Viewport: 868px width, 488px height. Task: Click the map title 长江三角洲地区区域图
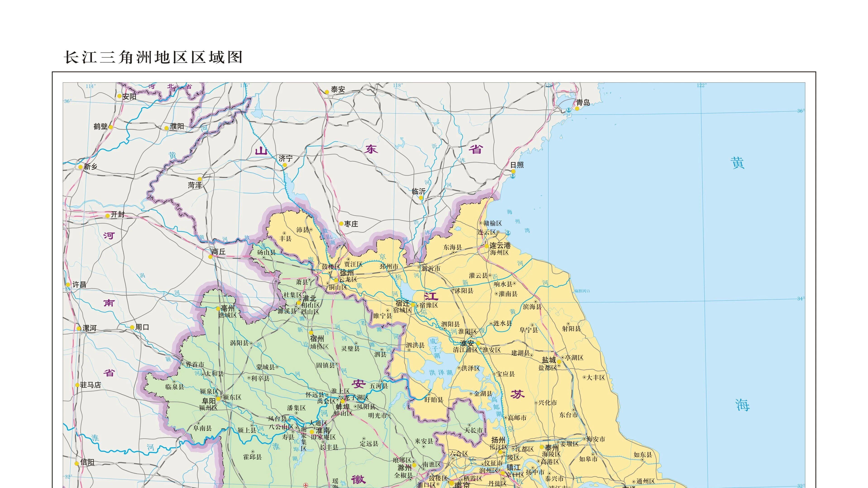click(153, 57)
